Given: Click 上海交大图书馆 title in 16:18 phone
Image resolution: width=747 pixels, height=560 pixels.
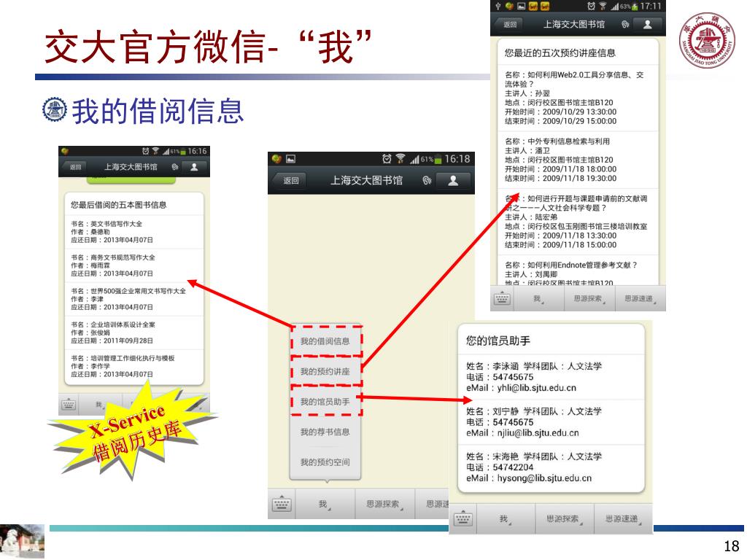Looking at the screenshot, I should tap(366, 181).
